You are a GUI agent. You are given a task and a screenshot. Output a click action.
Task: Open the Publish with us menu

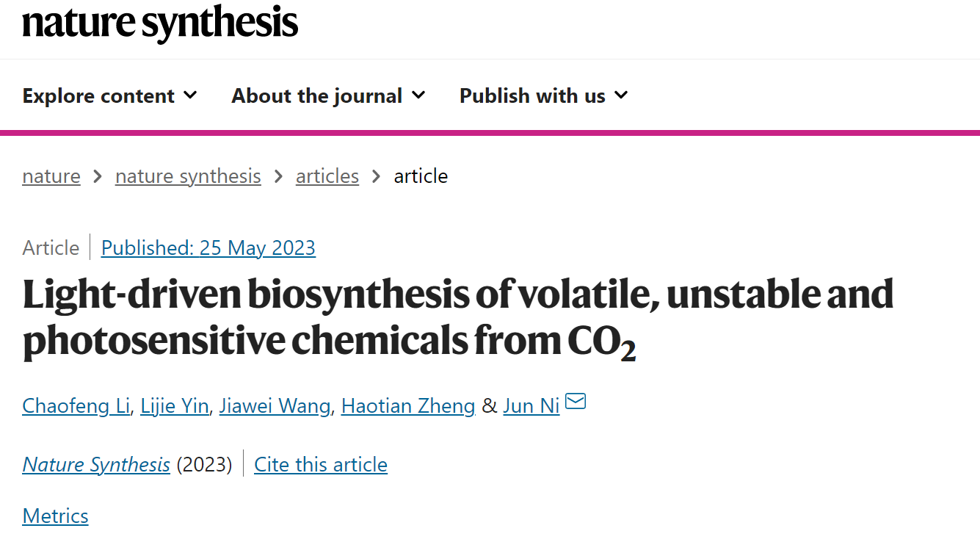coord(544,95)
